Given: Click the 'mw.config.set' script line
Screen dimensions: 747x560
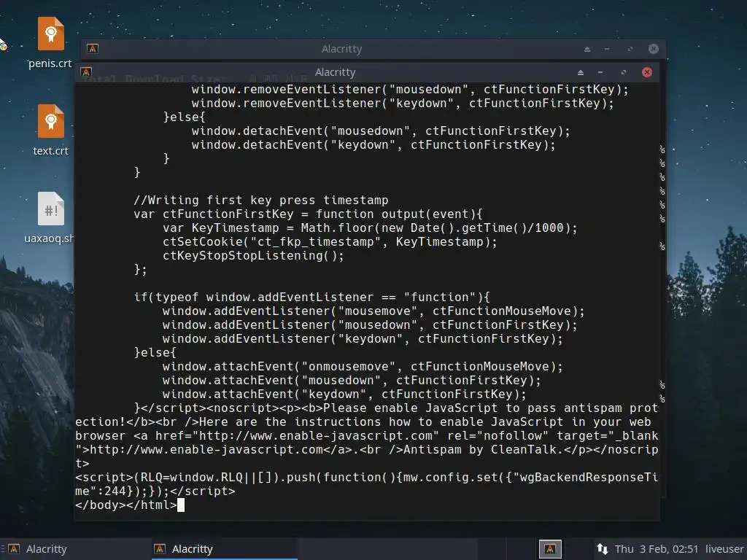Looking at the screenshot, I should pyautogui.click(x=367, y=484).
